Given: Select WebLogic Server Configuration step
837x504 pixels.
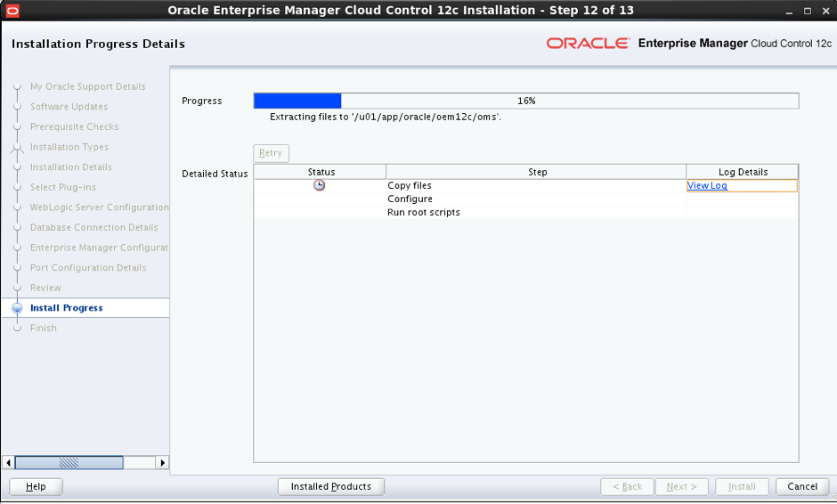Looking at the screenshot, I should pos(100,207).
